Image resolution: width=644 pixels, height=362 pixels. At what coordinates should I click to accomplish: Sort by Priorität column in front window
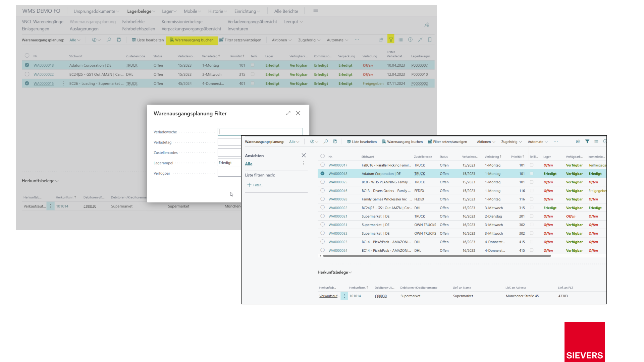click(x=517, y=157)
